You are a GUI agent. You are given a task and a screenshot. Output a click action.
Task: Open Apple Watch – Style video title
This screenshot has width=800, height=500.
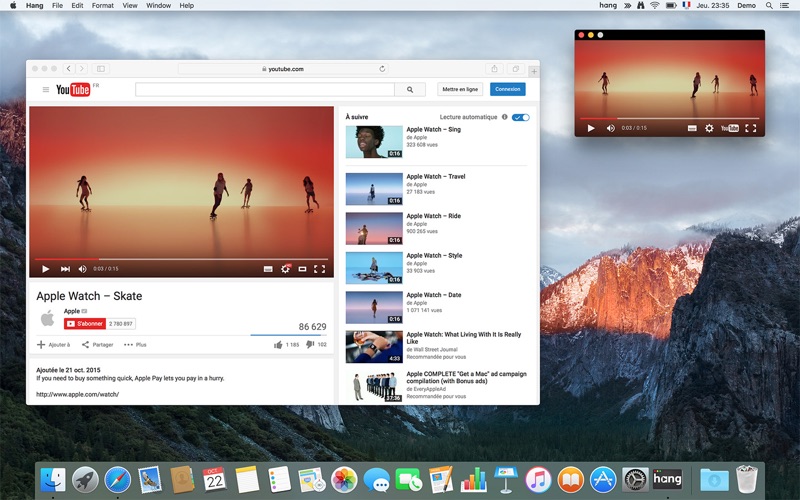(x=434, y=256)
